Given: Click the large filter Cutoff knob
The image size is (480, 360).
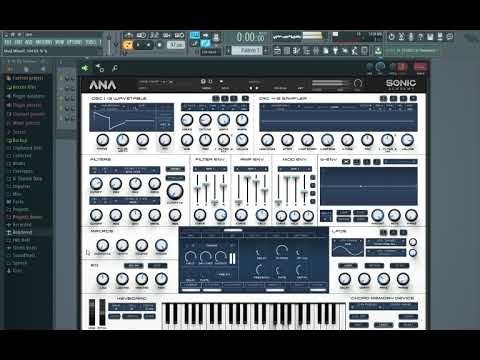Looking at the screenshot, I should [x=175, y=191].
